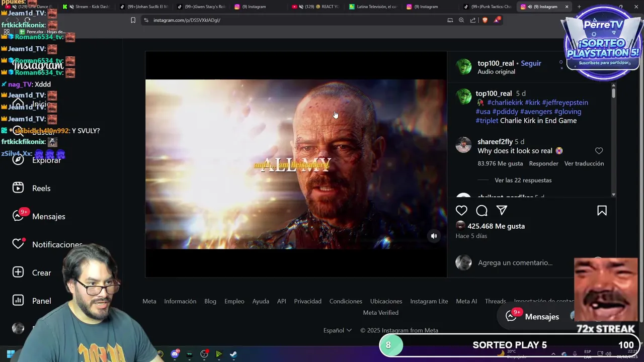
Task: Save the post with the bookmark icon
Action: pos(602,211)
